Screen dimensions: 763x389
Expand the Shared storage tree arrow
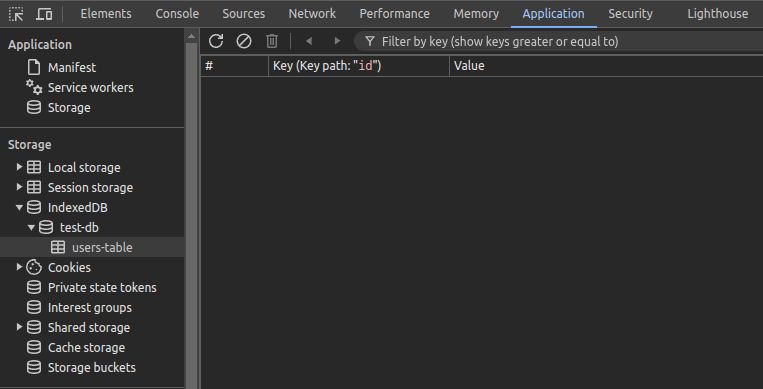[19, 327]
